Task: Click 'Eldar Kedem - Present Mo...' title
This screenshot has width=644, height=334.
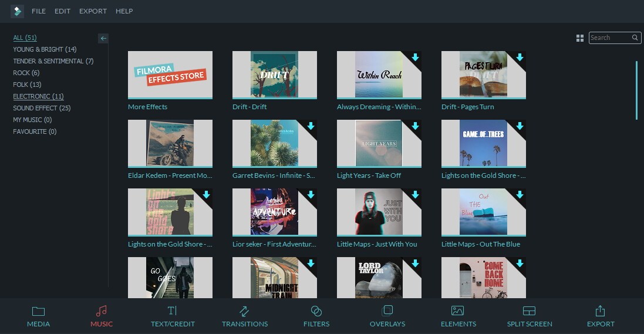Action: pos(170,176)
